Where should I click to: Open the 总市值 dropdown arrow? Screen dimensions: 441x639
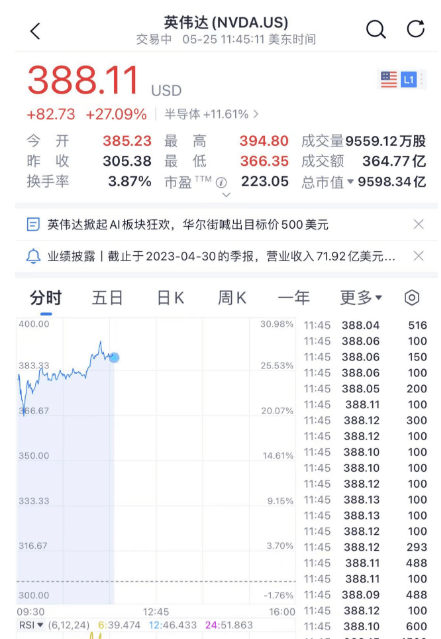coord(350,182)
